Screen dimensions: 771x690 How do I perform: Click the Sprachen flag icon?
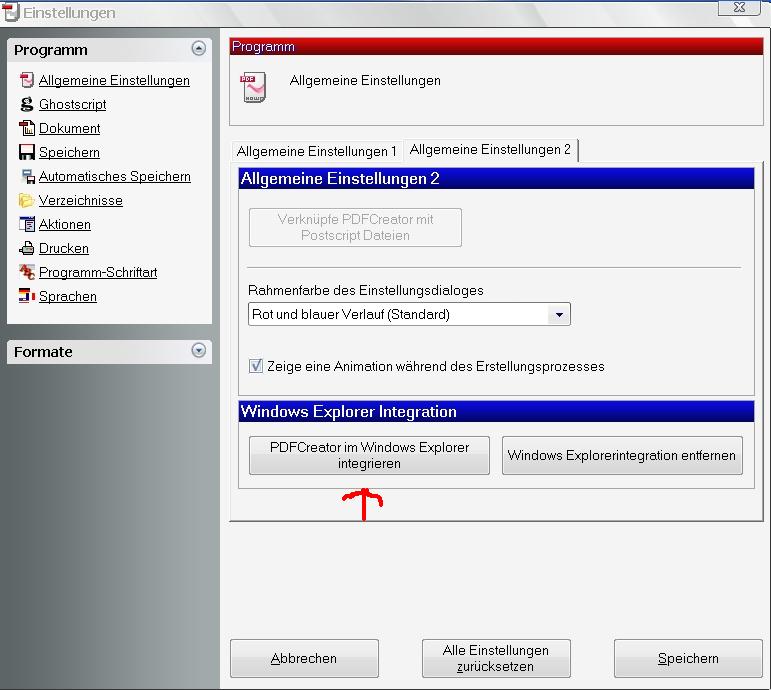(x=27, y=296)
